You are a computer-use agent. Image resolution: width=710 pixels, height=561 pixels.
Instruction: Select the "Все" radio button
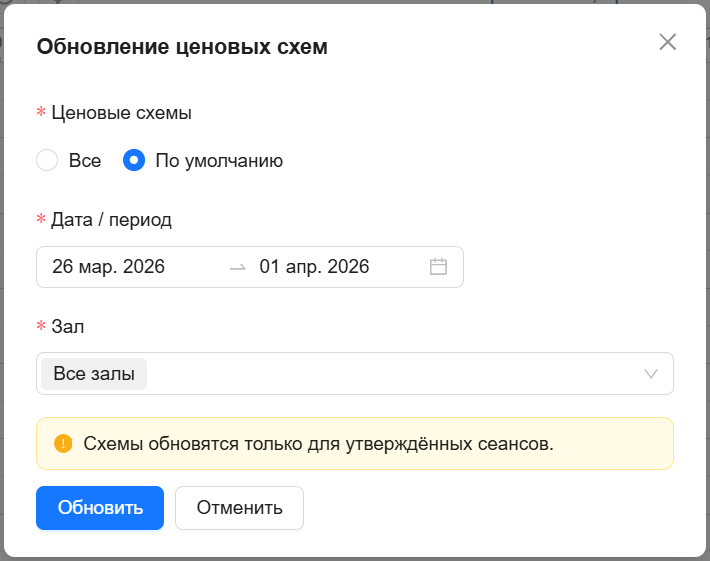(x=47, y=160)
